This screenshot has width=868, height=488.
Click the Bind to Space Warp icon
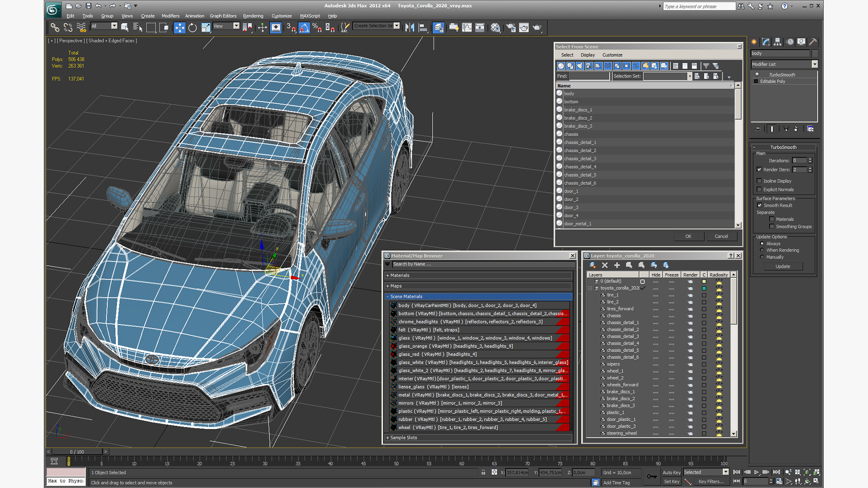(x=81, y=28)
